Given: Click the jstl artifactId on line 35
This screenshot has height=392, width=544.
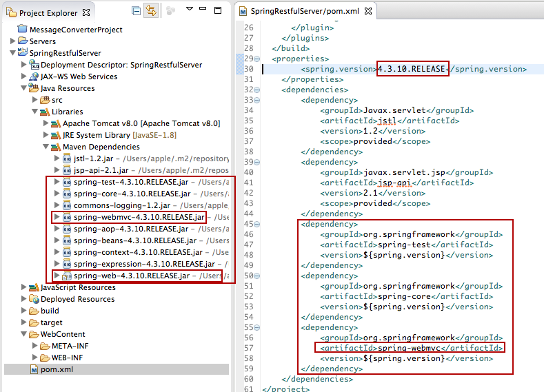Looking at the screenshot, I should (387, 121).
